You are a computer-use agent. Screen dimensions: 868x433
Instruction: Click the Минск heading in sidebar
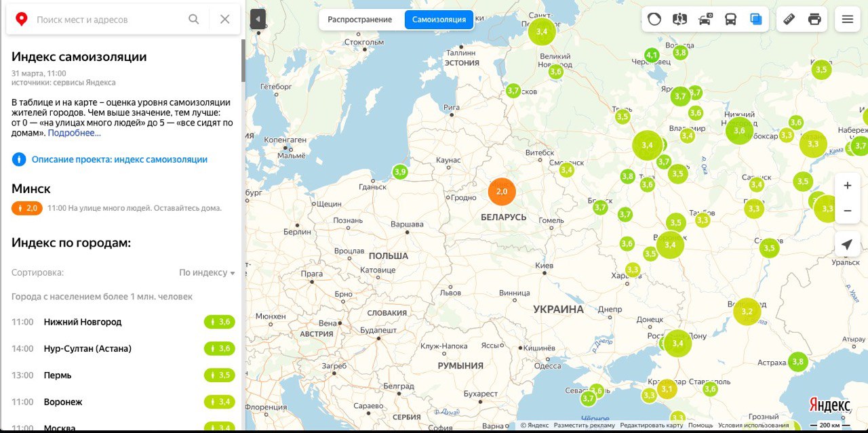click(31, 188)
